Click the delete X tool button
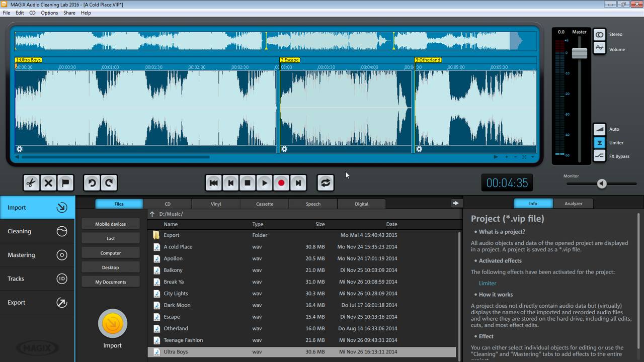The width and height of the screenshot is (644, 362). point(48,183)
